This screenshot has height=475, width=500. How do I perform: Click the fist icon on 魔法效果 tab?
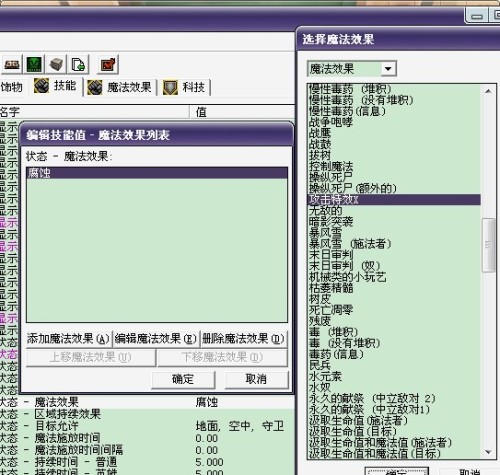click(95, 87)
